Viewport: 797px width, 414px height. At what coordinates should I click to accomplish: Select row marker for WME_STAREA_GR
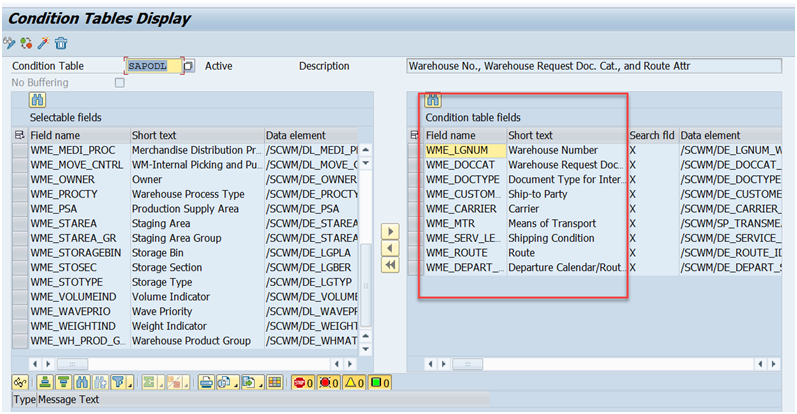[x=20, y=238]
